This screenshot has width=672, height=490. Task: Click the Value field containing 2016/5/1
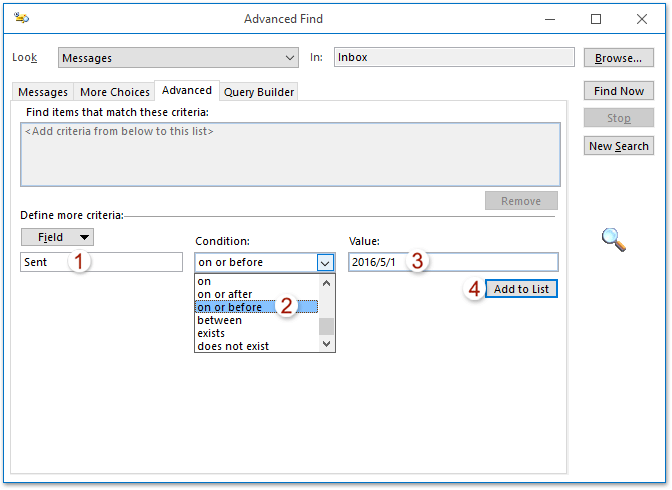coord(453,262)
